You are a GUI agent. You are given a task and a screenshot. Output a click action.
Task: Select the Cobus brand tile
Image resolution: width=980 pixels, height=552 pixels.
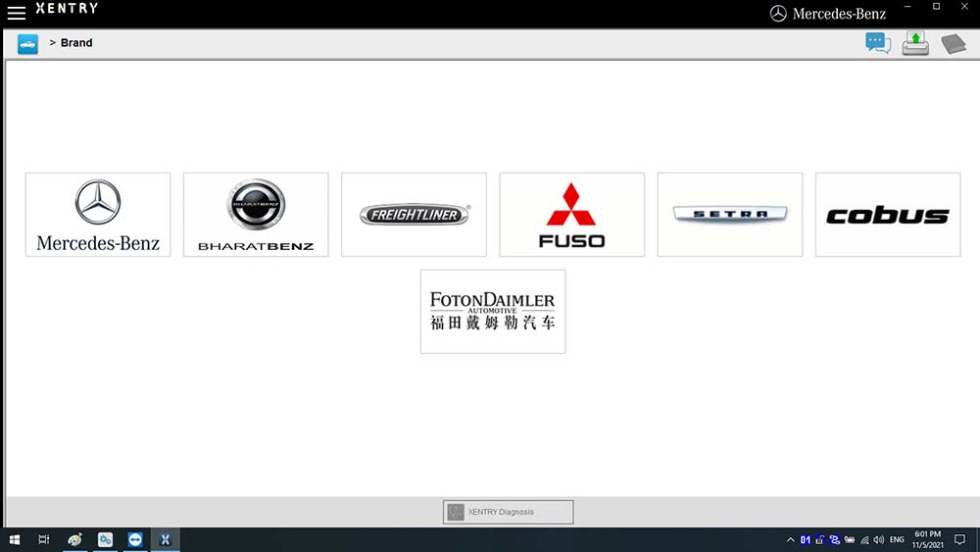pyautogui.click(x=888, y=215)
